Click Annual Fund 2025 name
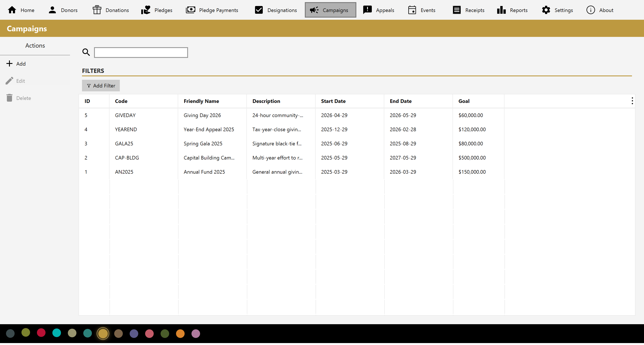Viewport: 644px width, 345px height. tap(204, 172)
